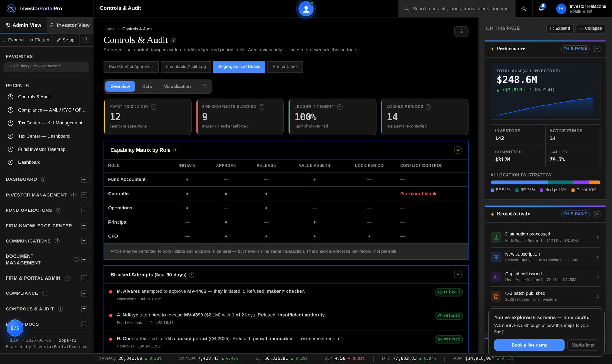Screen dimensions: 612x364
Task: Click the PE 52% allocation legend swatch
Action: [x=492, y=190]
